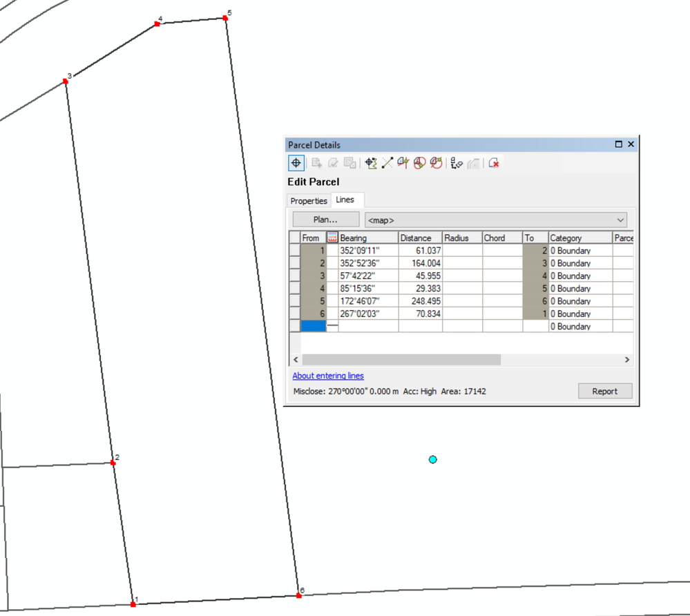Pick the curve calculator circle tool

click(419, 163)
